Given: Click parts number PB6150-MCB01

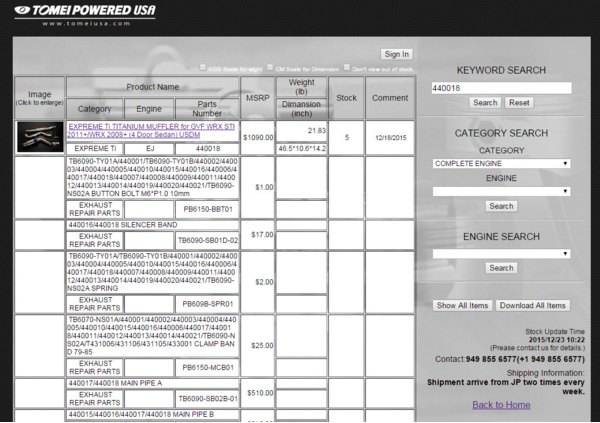Looking at the screenshot, I should (x=207, y=367).
